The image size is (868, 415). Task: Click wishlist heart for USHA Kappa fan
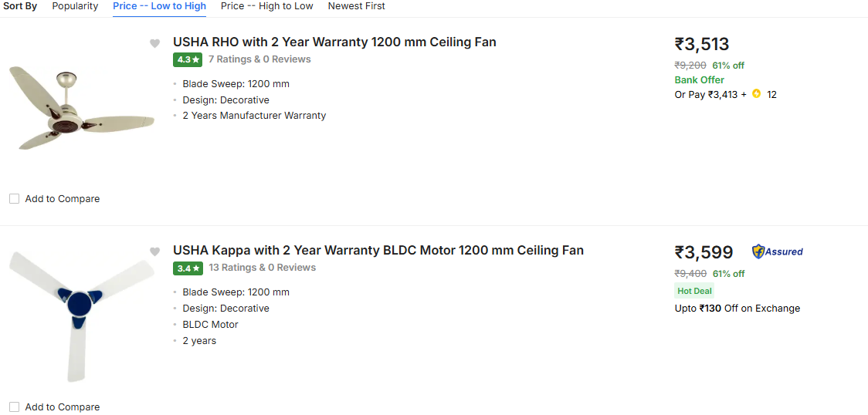154,251
